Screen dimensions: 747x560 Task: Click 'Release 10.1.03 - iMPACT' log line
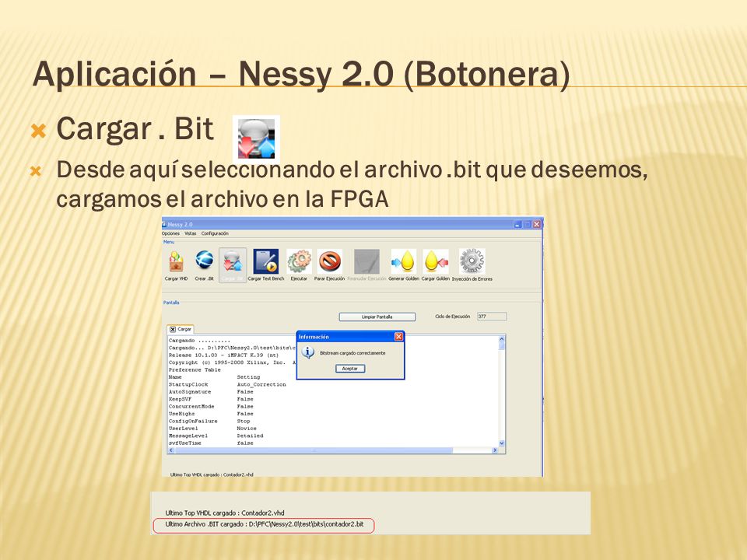pyautogui.click(x=223, y=355)
